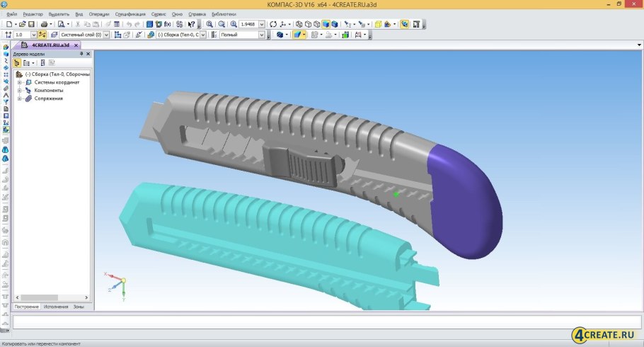Switch to the Построение tab

[x=26, y=307]
